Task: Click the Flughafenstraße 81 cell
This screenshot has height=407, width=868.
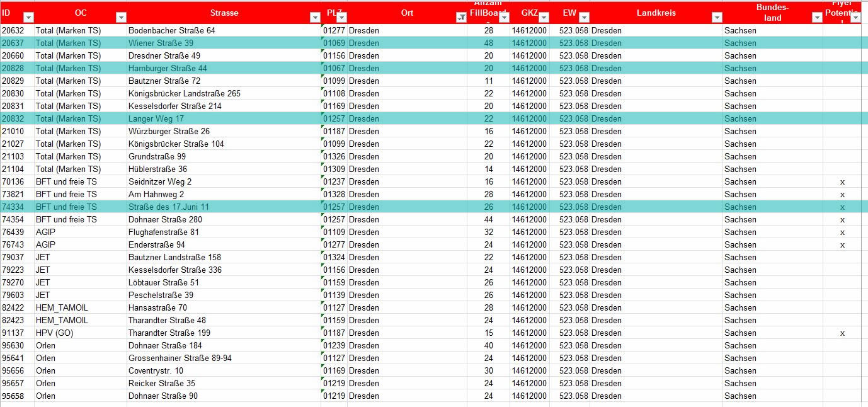Action: [x=224, y=232]
